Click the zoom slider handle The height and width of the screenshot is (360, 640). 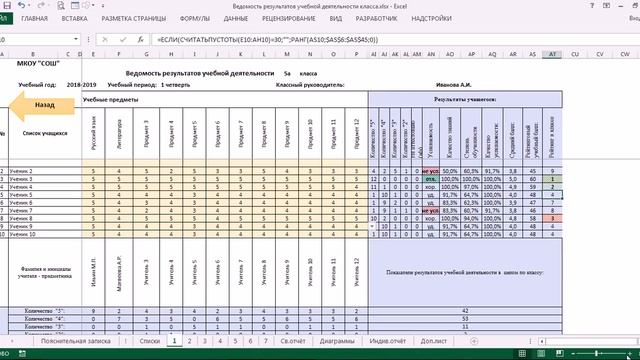coord(596,353)
